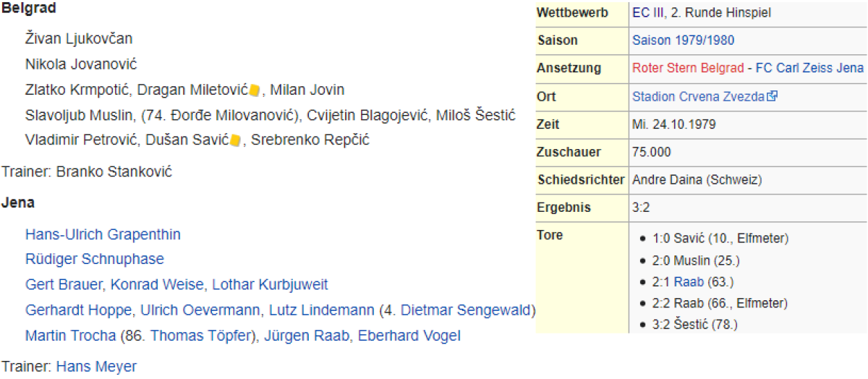Follow the Gert Brauer link

pyautogui.click(x=64, y=285)
